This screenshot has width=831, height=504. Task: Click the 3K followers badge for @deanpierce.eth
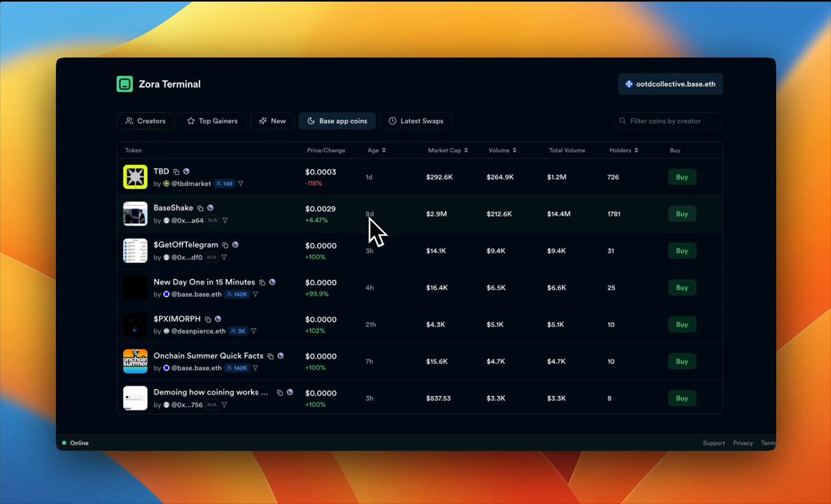click(x=238, y=331)
